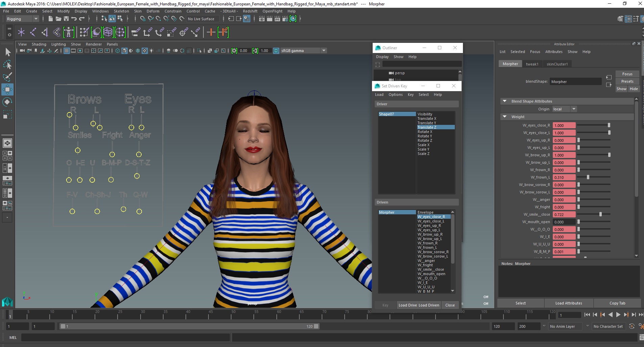Viewport: 644px width, 347px height.
Task: Toggle the sRGB view transform ON button
Action: (276, 51)
